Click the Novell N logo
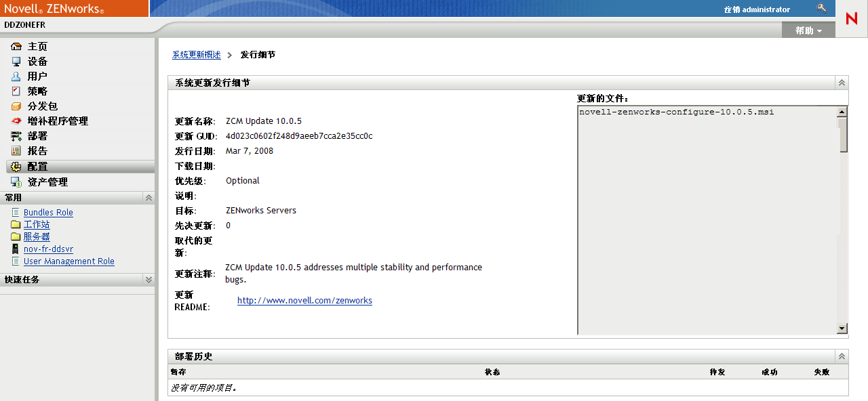 (852, 19)
